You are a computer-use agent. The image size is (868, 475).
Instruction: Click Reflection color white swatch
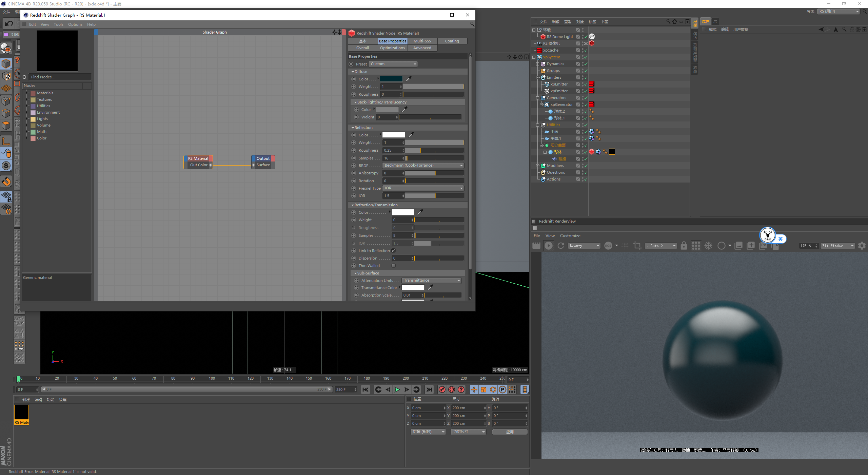393,135
